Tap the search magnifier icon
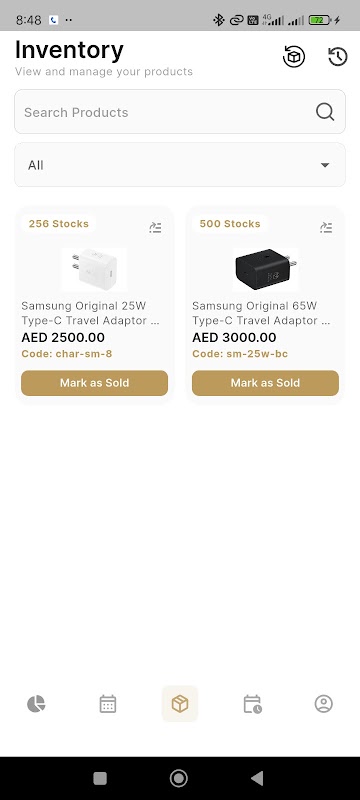This screenshot has height=800, width=360. click(x=325, y=112)
